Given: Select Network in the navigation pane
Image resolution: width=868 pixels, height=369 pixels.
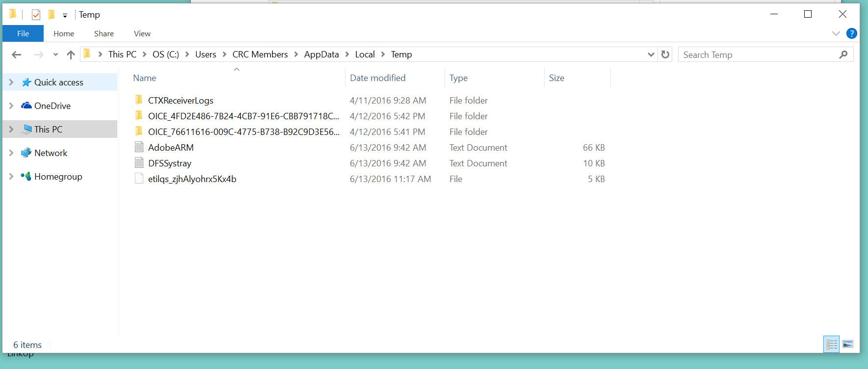Looking at the screenshot, I should (x=51, y=153).
